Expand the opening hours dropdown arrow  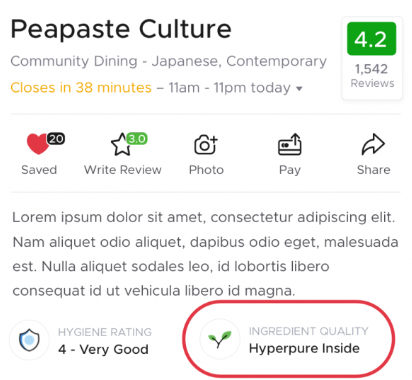(299, 89)
